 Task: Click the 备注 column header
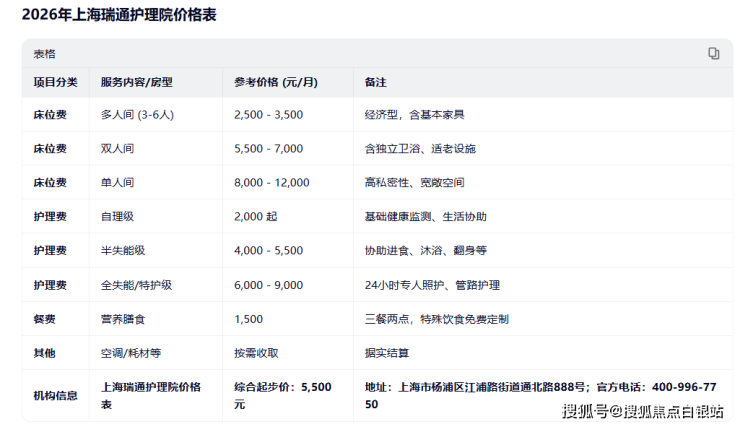[x=375, y=82]
